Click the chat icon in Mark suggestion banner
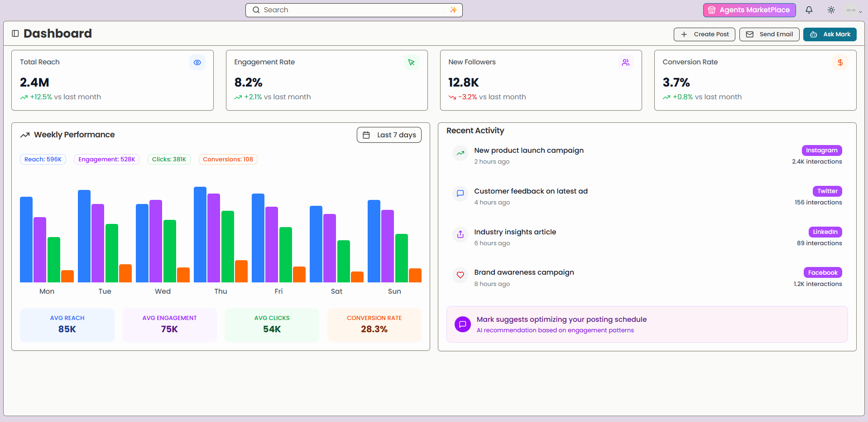This screenshot has width=868, height=422. click(x=462, y=324)
